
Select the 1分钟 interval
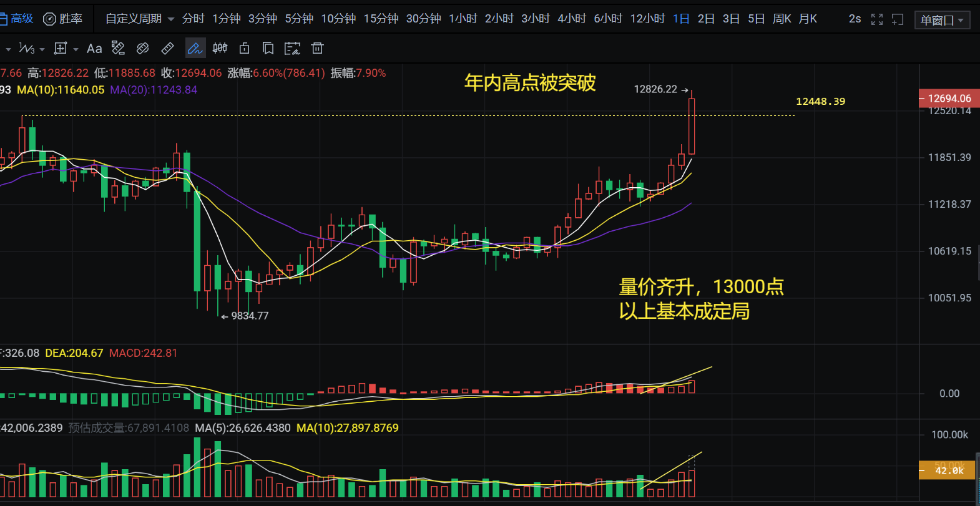point(226,19)
